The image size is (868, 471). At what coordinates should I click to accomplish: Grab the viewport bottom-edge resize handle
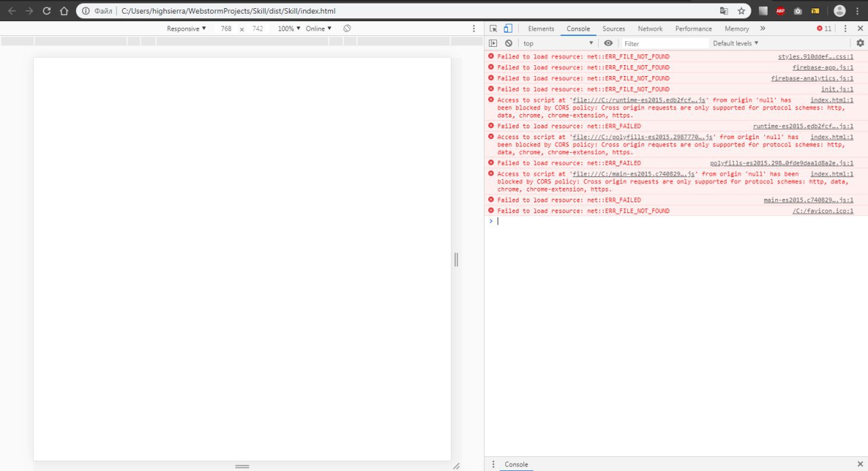(242, 466)
